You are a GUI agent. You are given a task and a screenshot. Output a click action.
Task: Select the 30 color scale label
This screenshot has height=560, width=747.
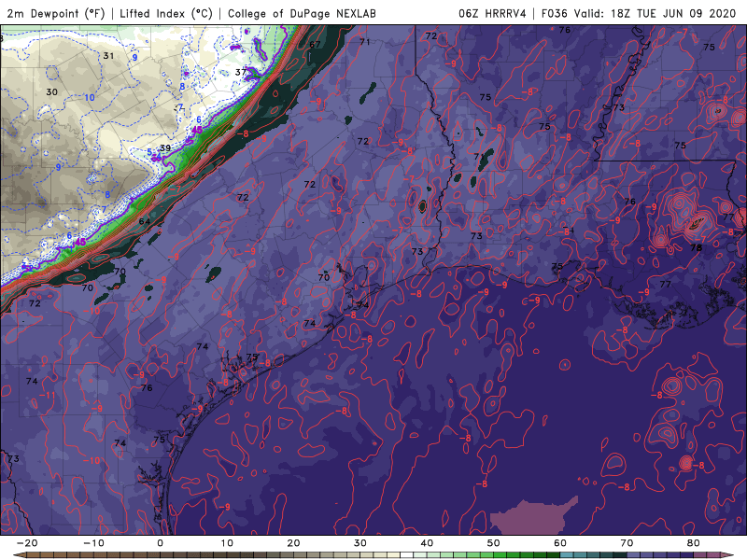pyautogui.click(x=360, y=543)
